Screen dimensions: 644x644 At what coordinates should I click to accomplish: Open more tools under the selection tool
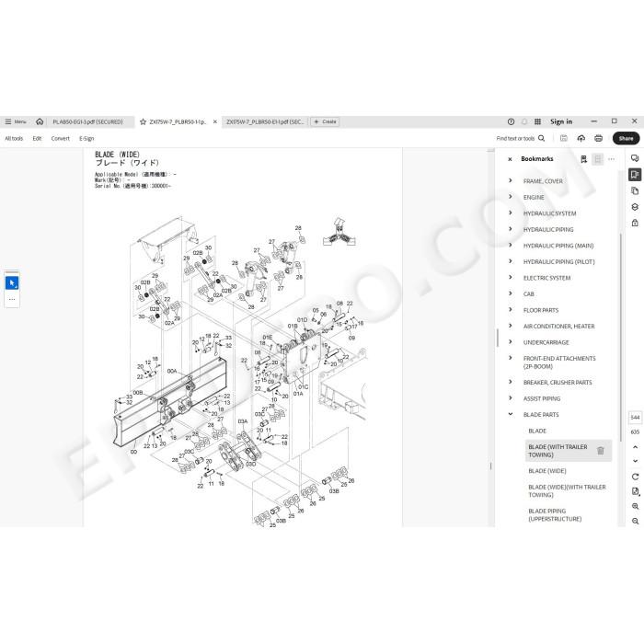pyautogui.click(x=12, y=299)
